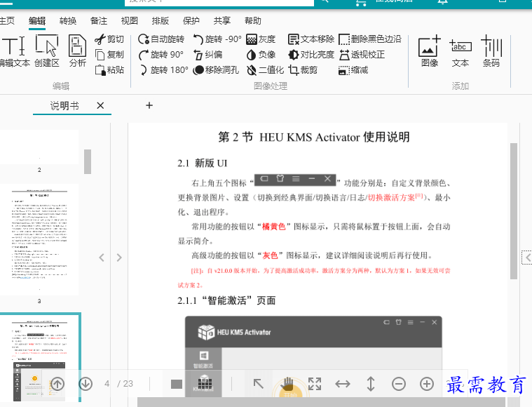Switch to single page view mode
532x407 pixels.
177,384
